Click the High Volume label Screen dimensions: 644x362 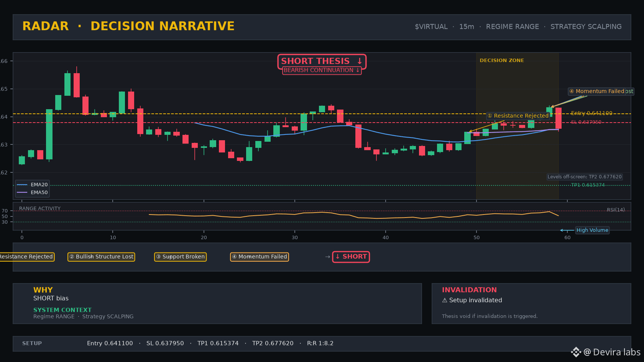pyautogui.click(x=592, y=230)
